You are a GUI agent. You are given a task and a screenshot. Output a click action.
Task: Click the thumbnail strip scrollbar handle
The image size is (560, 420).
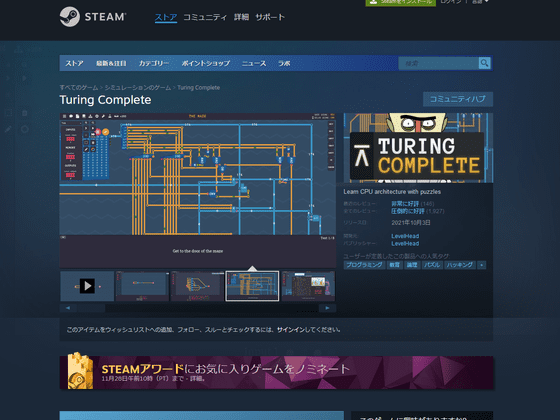tap(91, 308)
